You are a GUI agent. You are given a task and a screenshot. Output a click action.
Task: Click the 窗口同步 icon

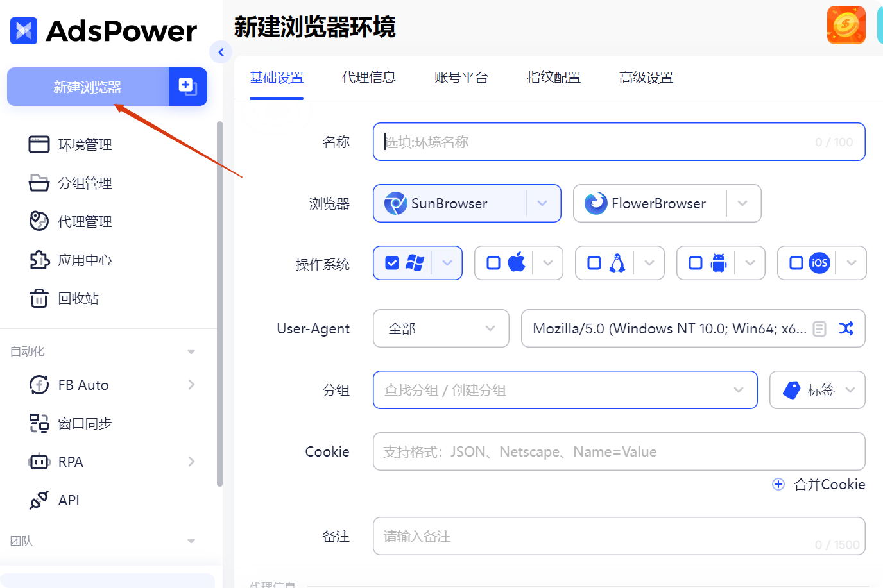coord(39,423)
